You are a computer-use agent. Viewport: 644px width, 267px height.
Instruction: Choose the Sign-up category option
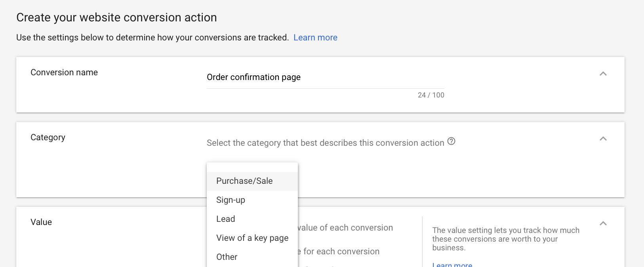pyautogui.click(x=252, y=200)
